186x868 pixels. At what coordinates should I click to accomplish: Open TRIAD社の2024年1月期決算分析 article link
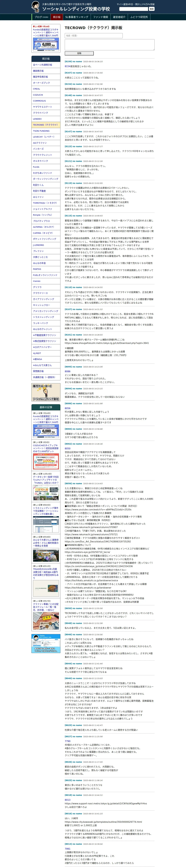coord(46,573)
